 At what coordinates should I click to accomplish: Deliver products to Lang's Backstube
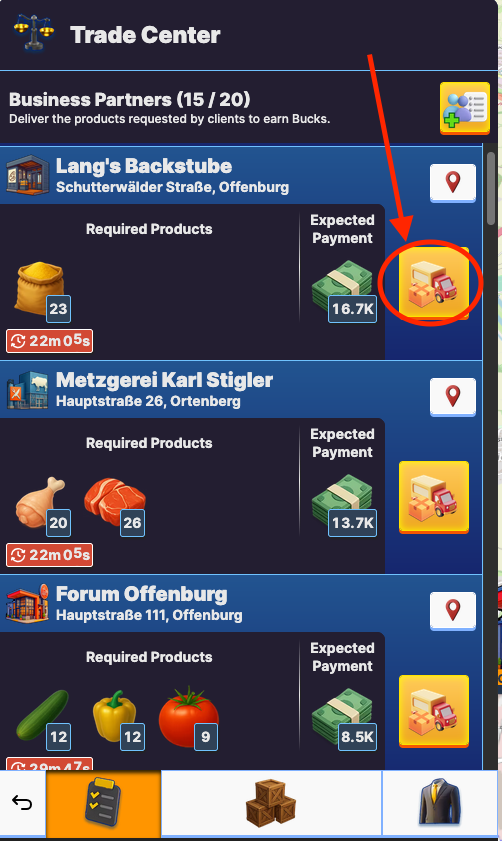pyautogui.click(x=434, y=284)
